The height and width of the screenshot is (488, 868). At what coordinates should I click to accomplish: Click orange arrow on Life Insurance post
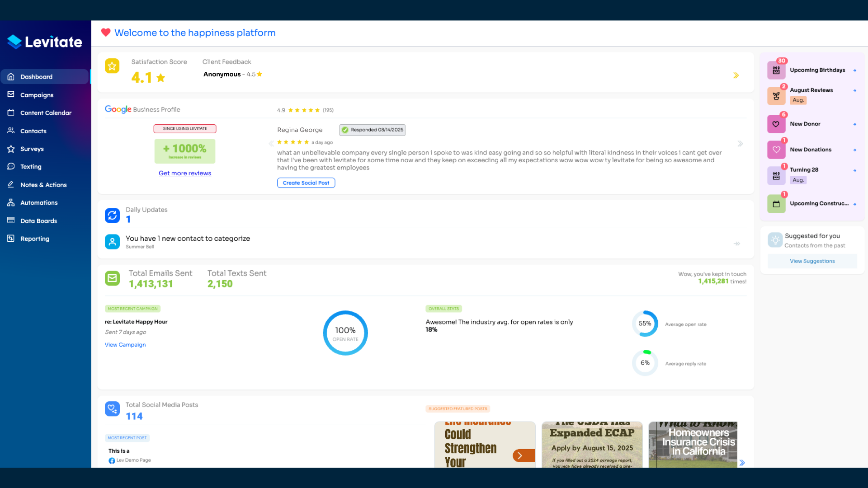[x=523, y=455]
